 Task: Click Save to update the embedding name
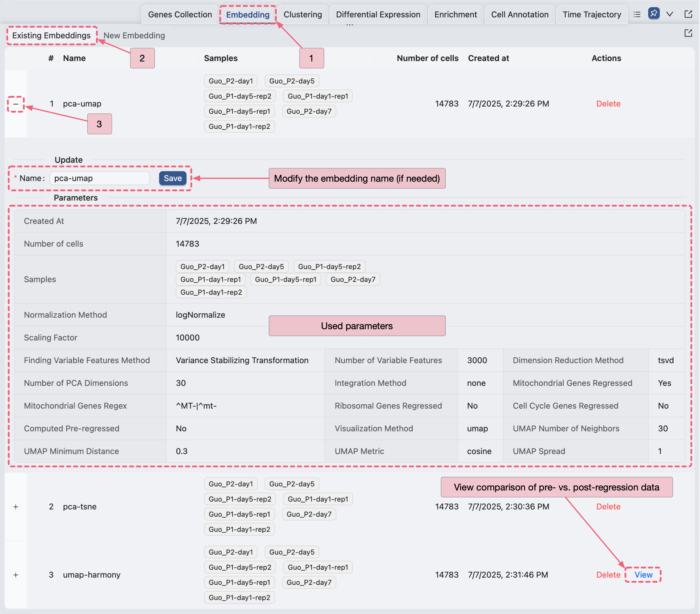[172, 178]
